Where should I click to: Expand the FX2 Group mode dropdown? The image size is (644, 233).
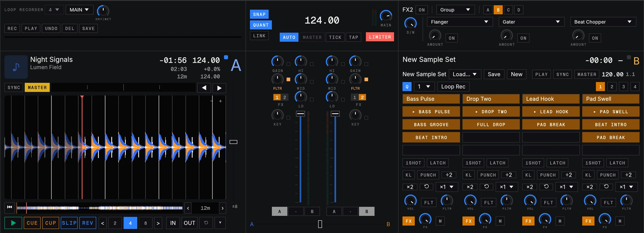pyautogui.click(x=455, y=10)
